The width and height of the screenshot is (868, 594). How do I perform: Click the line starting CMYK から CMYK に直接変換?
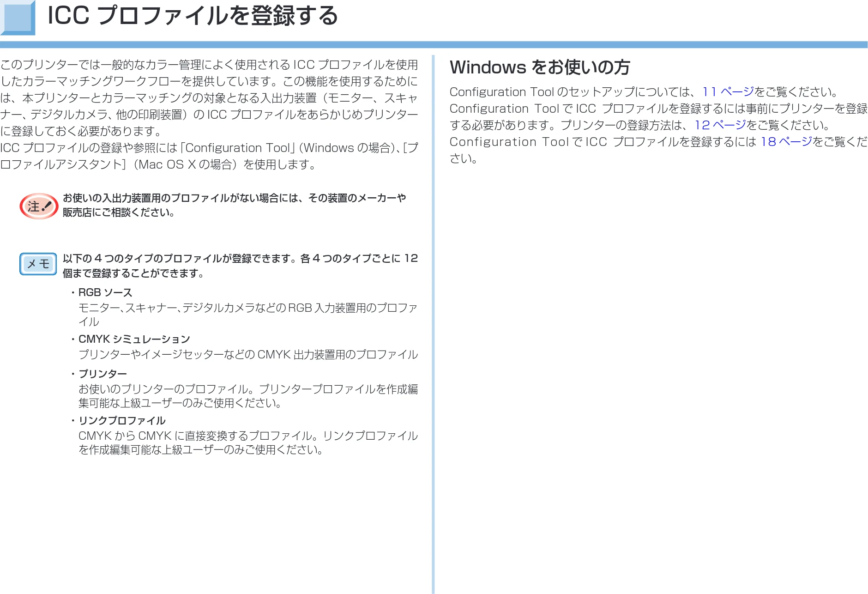[248, 436]
